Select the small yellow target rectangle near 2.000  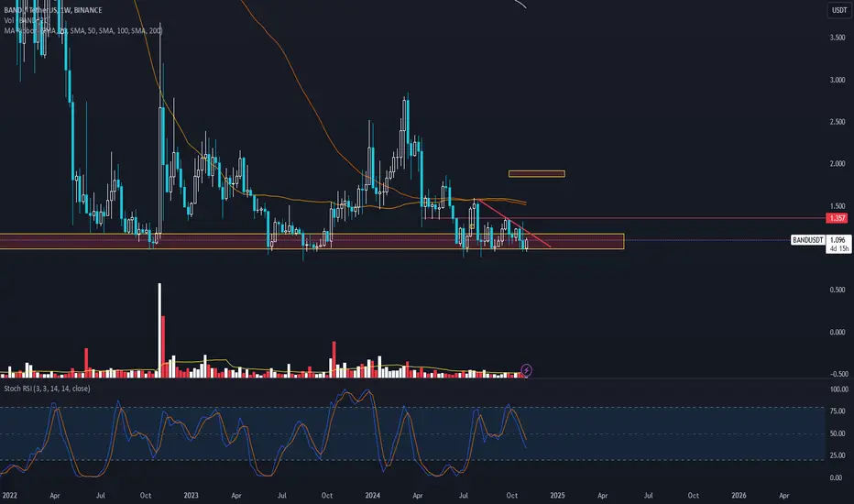click(536, 174)
